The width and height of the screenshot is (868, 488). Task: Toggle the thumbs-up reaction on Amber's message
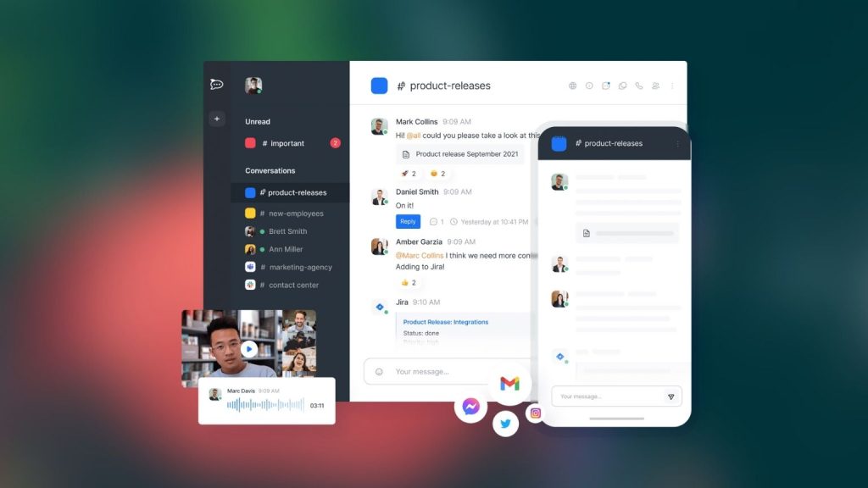point(409,283)
